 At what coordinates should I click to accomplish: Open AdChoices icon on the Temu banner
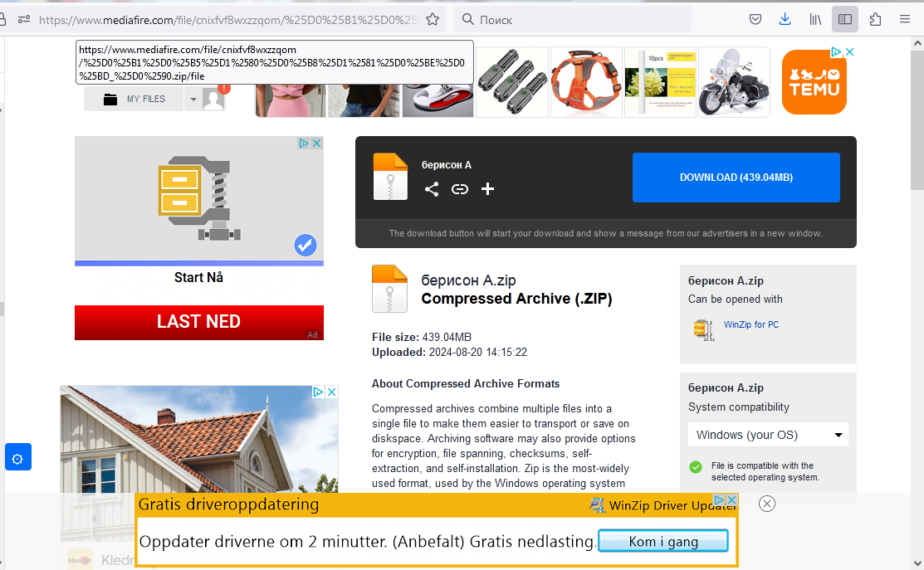point(836,51)
